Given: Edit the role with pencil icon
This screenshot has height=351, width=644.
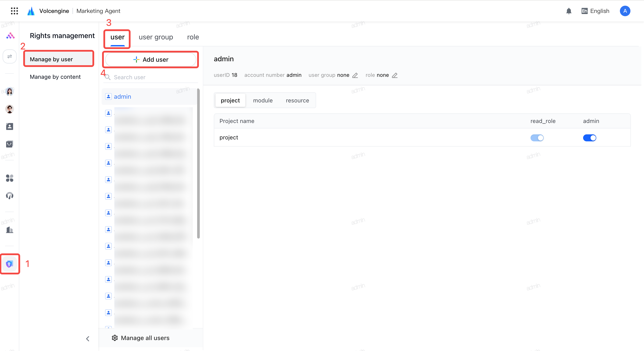Looking at the screenshot, I should 395,75.
